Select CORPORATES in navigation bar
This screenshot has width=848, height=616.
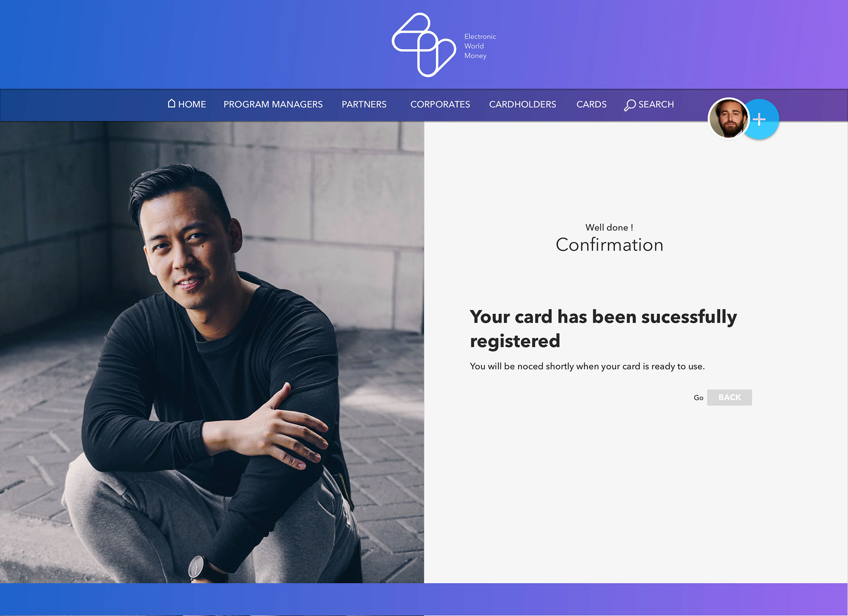tap(440, 104)
